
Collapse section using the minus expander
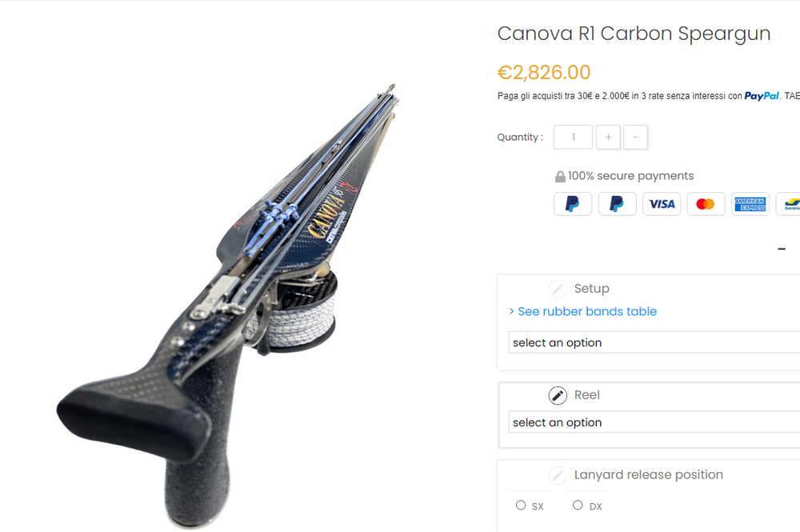point(781,249)
